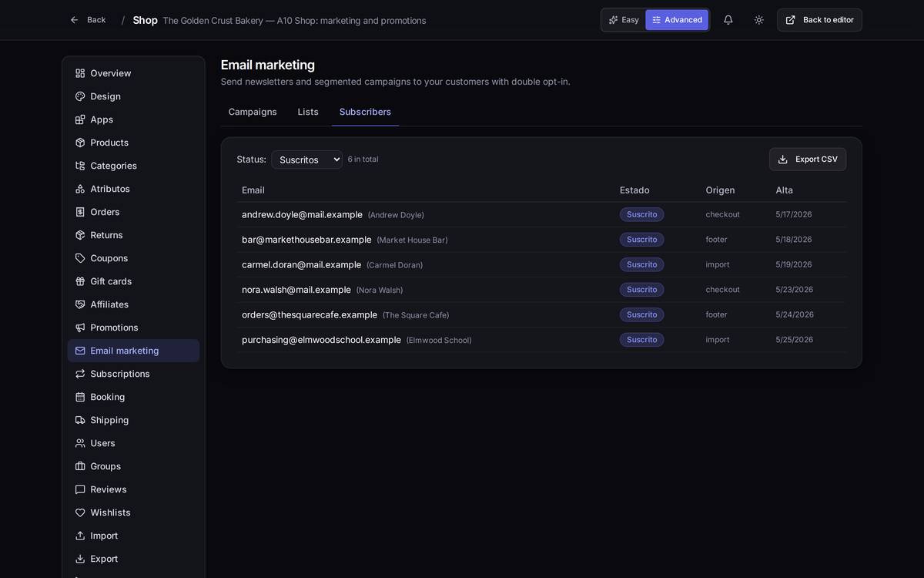Switch to Advanced mode
Viewport: 924px width, 578px height.
pos(677,20)
